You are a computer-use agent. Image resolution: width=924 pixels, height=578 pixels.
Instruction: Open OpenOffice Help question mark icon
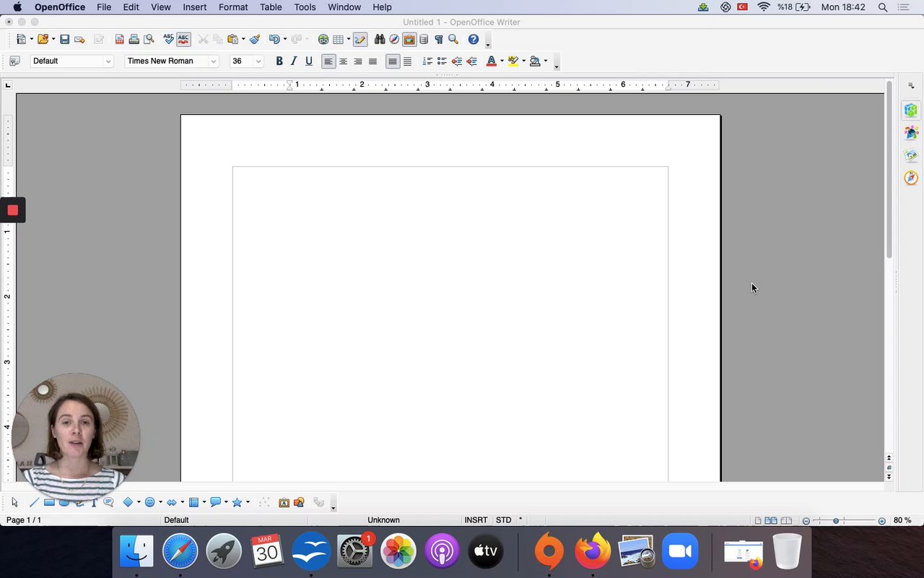click(x=474, y=39)
